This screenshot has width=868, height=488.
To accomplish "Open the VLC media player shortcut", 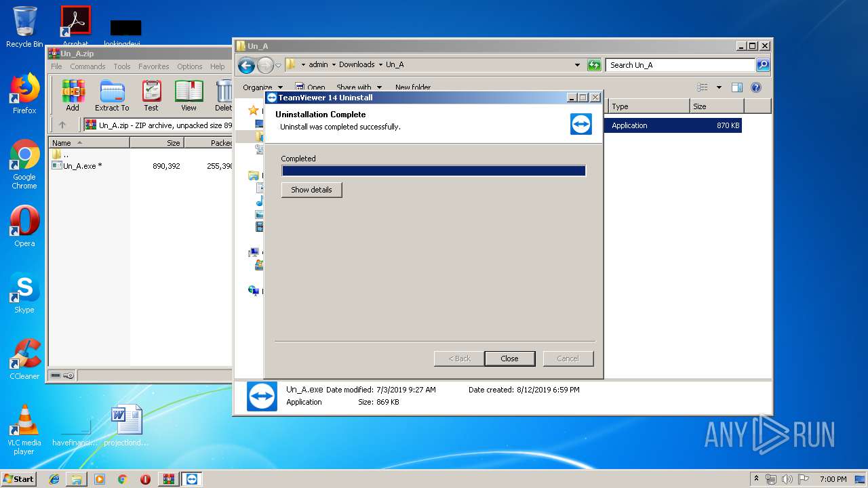I will pyautogui.click(x=24, y=430).
